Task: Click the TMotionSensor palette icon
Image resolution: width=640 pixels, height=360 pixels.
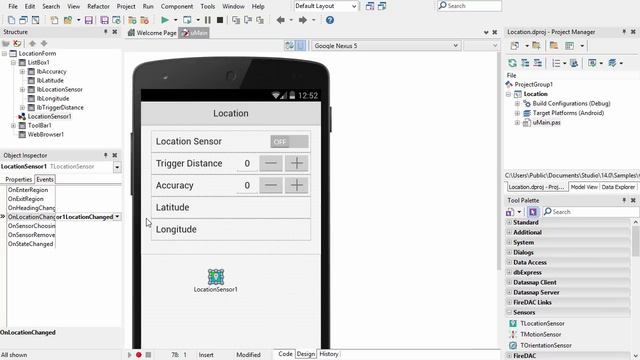Action: pyautogui.click(x=513, y=334)
